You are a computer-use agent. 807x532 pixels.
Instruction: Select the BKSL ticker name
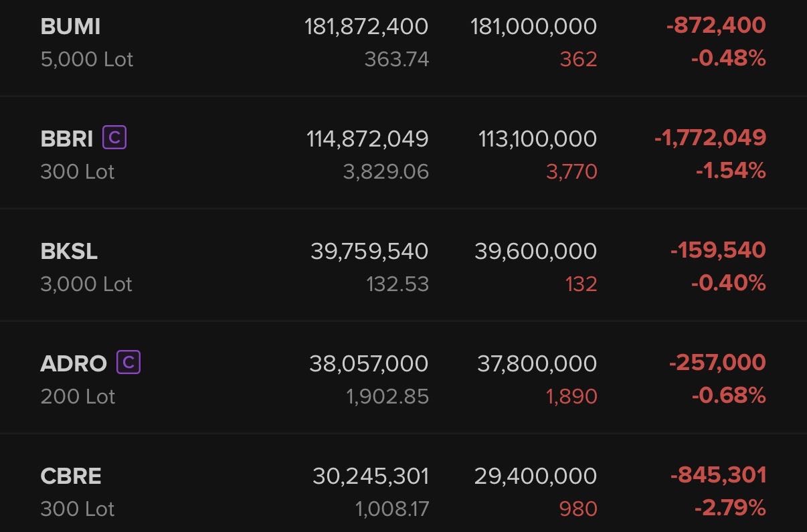(69, 252)
